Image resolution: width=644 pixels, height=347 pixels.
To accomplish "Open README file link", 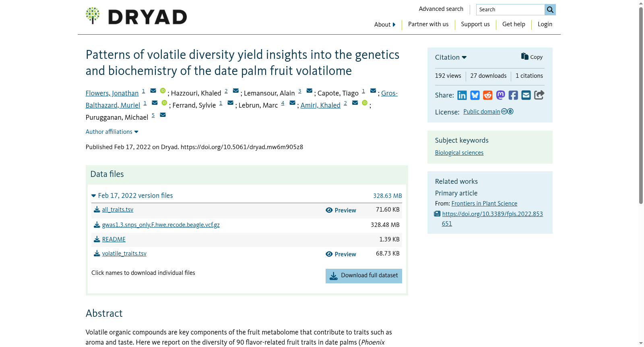I will click(114, 239).
